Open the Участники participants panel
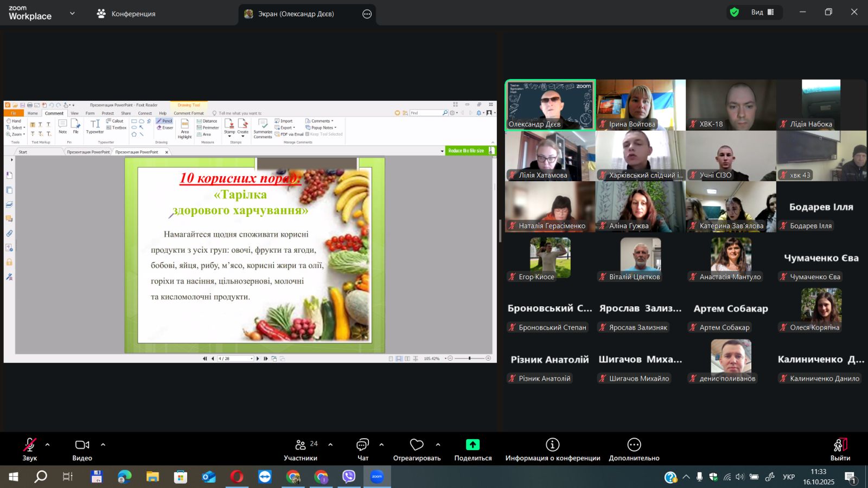The height and width of the screenshot is (488, 868). click(x=301, y=445)
